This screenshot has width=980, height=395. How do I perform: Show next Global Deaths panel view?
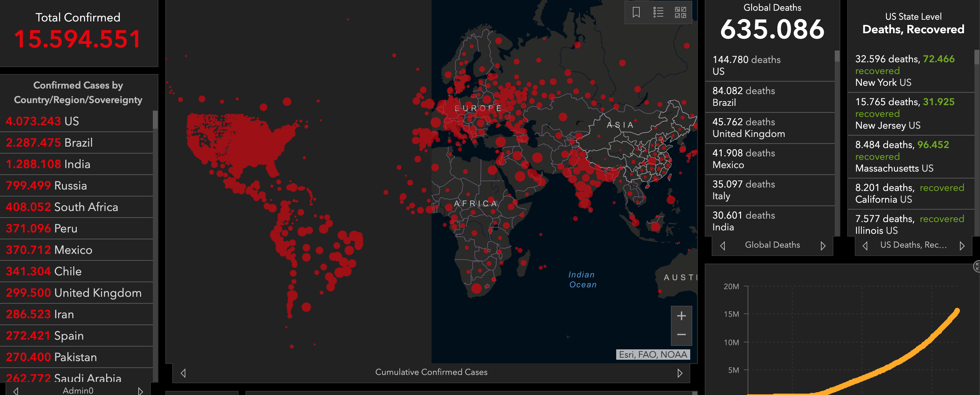[823, 246]
